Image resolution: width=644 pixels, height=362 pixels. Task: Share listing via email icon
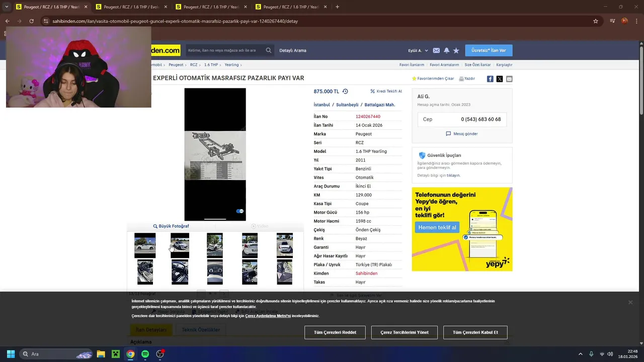tap(509, 79)
